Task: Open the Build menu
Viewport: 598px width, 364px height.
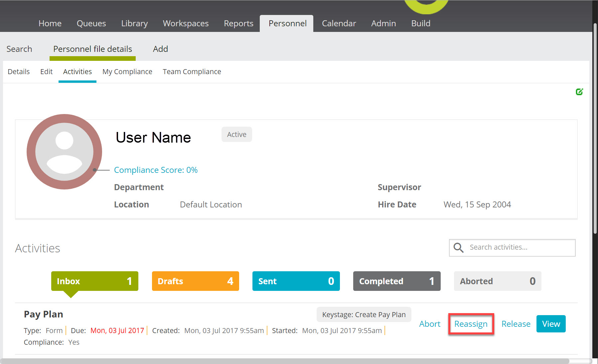Action: point(421,23)
